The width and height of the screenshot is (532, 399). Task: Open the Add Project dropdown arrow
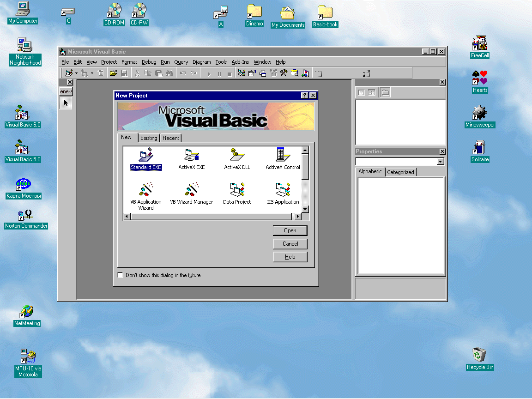[76, 73]
